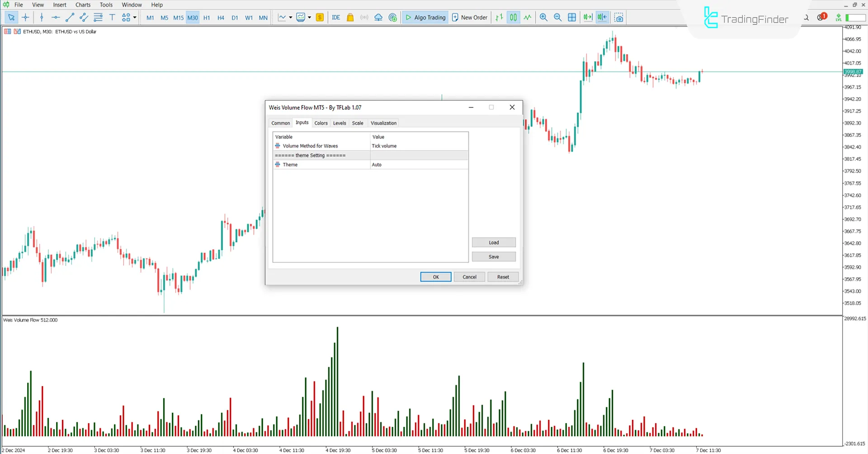Viewport: 868px width, 454px height.
Task: Toggle the Algo Trading button
Action: coord(425,18)
